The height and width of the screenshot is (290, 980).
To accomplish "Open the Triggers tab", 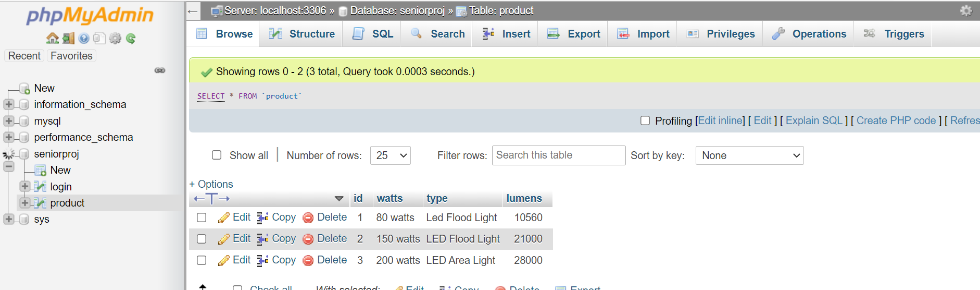I will pos(893,34).
